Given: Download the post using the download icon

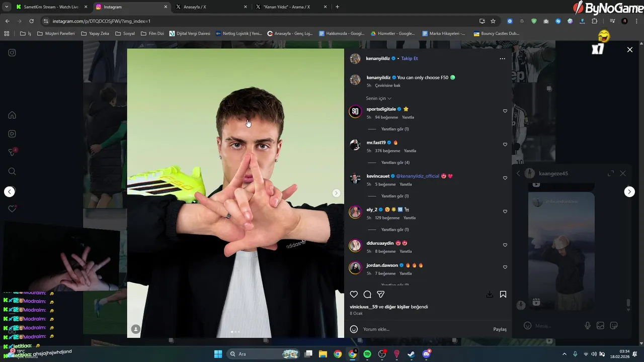Looking at the screenshot, I should [490, 295].
